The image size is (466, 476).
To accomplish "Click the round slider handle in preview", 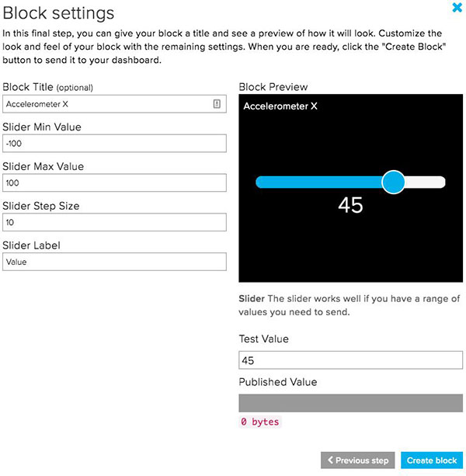I will coord(394,182).
